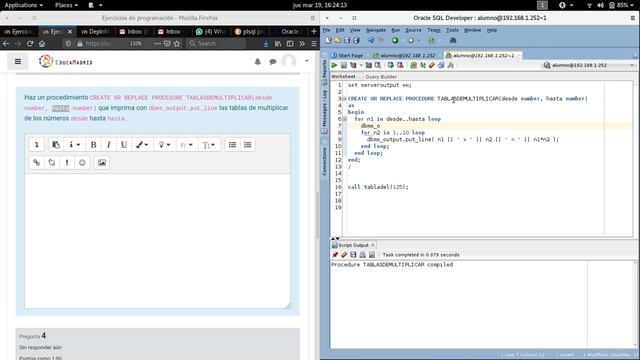Viewport: 640px width, 360px height.
Task: Switch to the Start Page tab
Action: [x=347, y=55]
